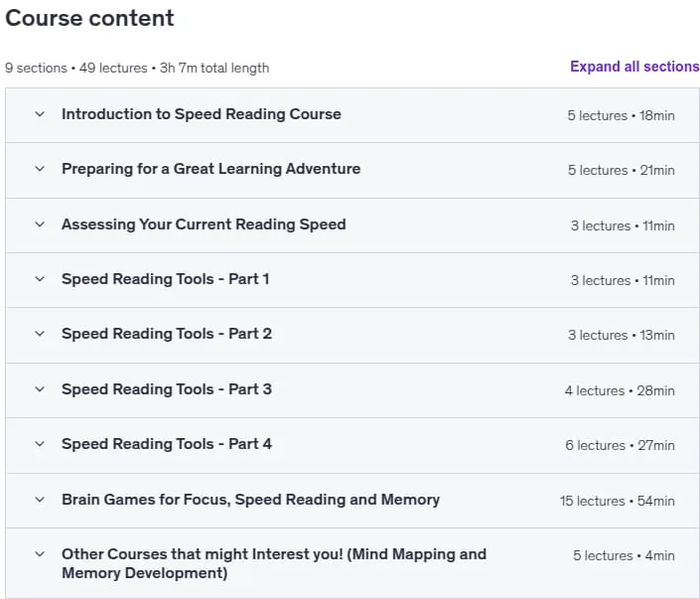This screenshot has height=599, width=700.
Task: Expand chevron next to Speed Reading Tools - Part 1
Action: [40, 279]
